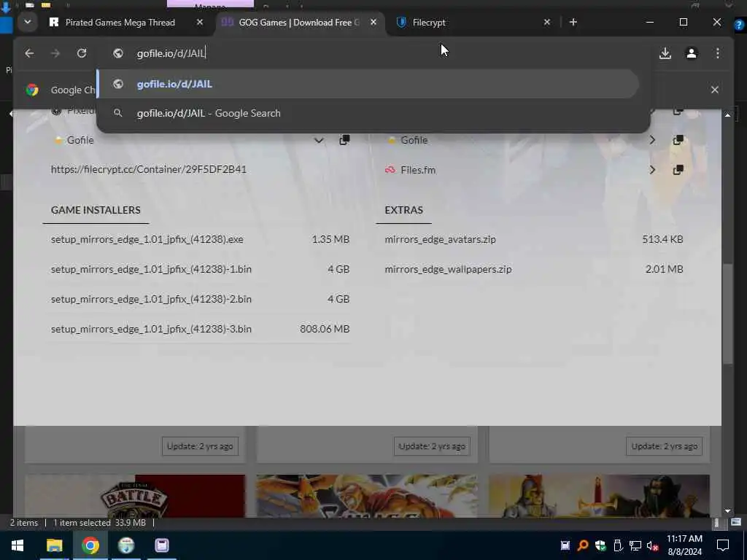Click the network tray icon

(x=635, y=545)
